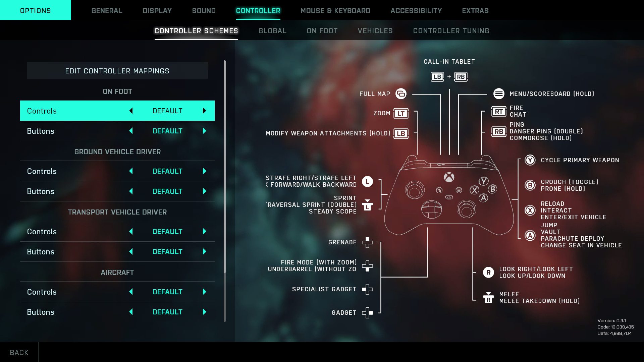This screenshot has width=644, height=362.
Task: Click the Ping RB bumper icon
Action: (498, 131)
